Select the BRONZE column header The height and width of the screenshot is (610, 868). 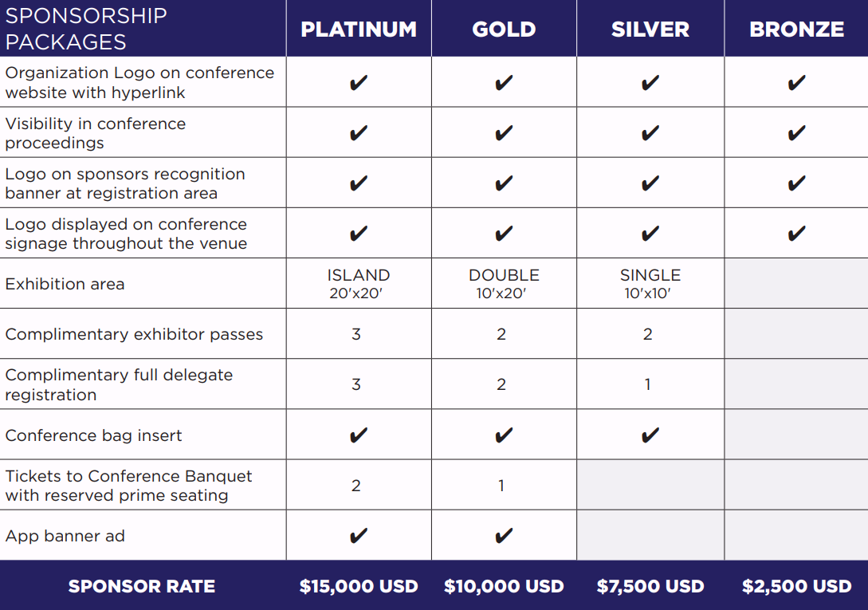click(x=796, y=30)
